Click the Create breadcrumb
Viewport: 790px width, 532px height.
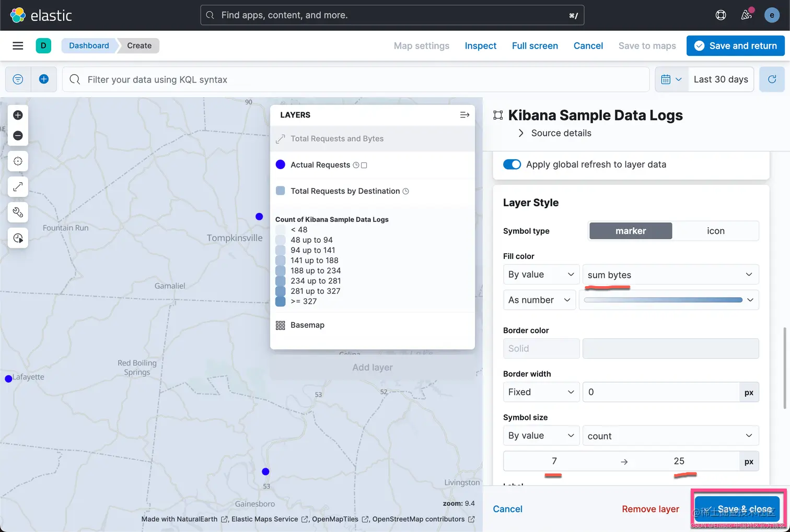pyautogui.click(x=139, y=46)
